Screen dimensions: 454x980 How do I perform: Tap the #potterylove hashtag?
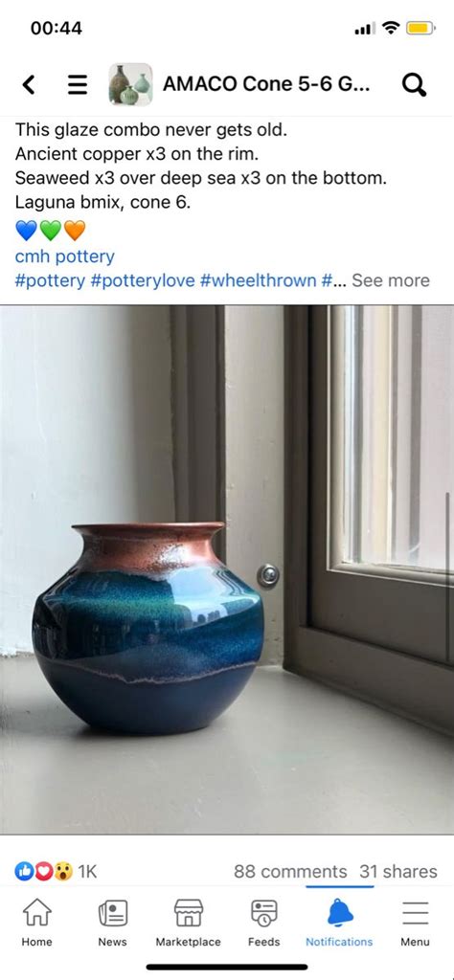(x=143, y=280)
